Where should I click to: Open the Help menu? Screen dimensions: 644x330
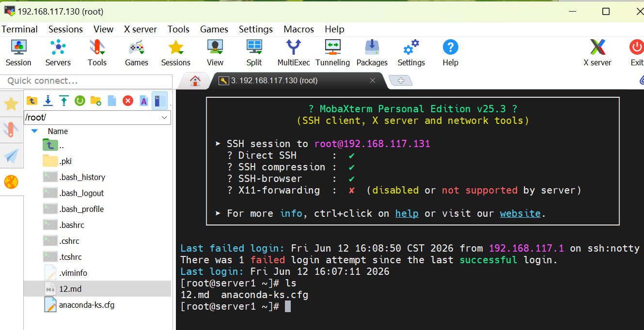[x=334, y=29]
